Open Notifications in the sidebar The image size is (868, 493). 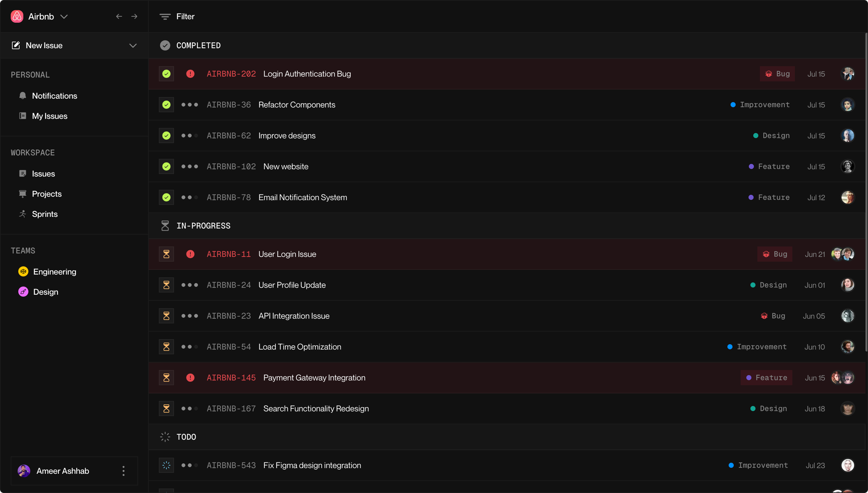(x=54, y=96)
